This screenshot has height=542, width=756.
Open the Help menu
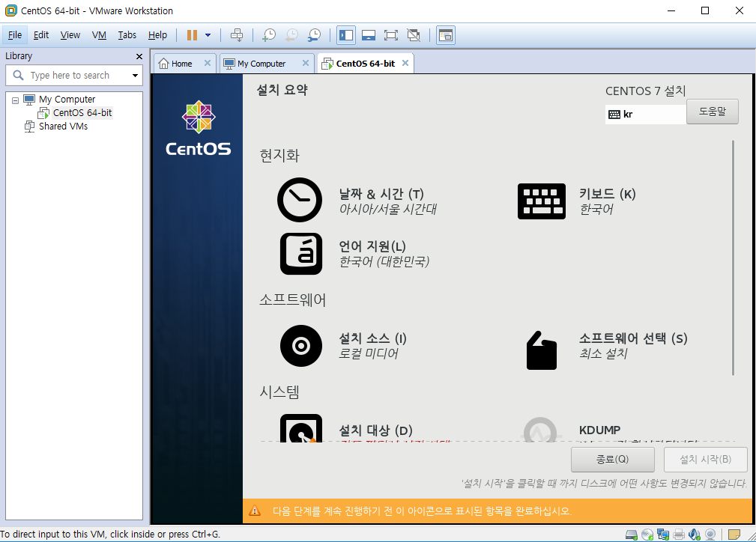(x=157, y=35)
